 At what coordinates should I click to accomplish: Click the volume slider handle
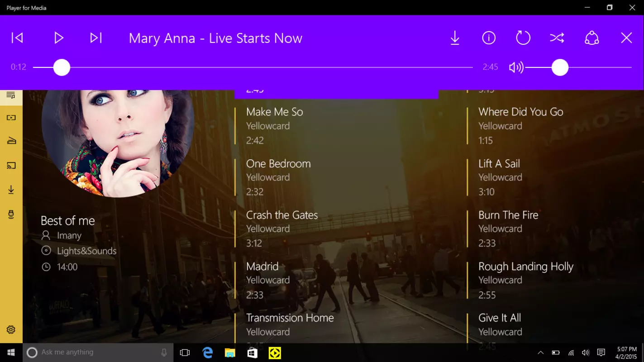tap(560, 67)
